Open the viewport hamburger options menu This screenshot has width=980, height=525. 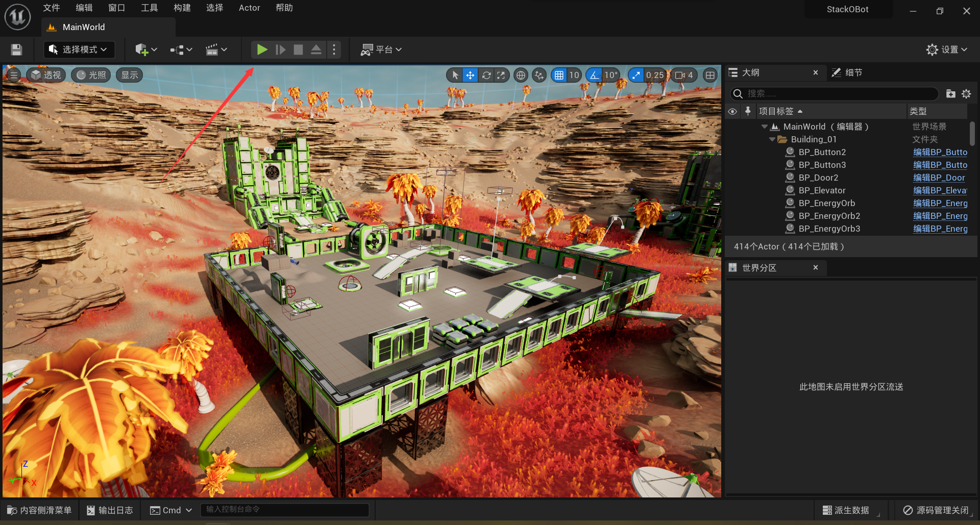(x=14, y=75)
